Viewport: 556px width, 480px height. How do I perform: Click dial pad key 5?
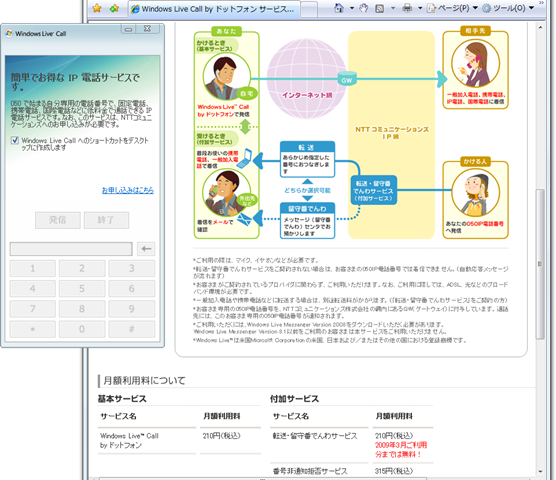(82, 289)
